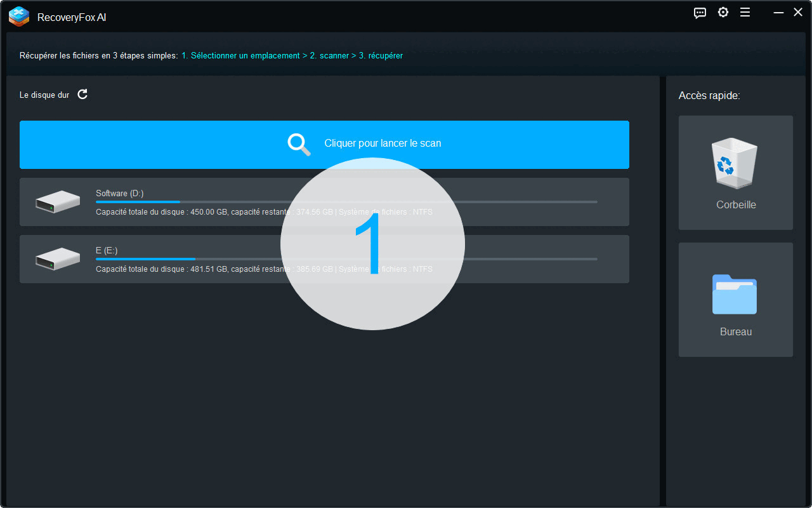Screen dimensions: 812x508
Task: Click the magnifier icon on scan bar
Action: point(299,144)
